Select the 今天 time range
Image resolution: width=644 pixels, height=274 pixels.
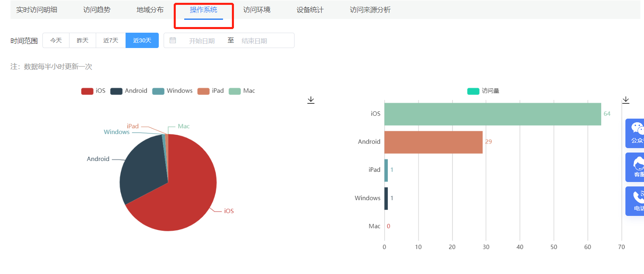coord(56,40)
